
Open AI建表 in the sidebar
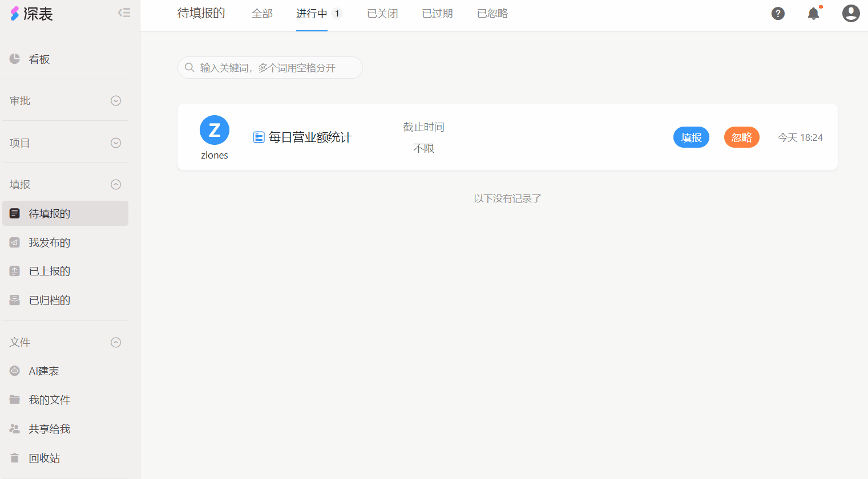tap(43, 371)
